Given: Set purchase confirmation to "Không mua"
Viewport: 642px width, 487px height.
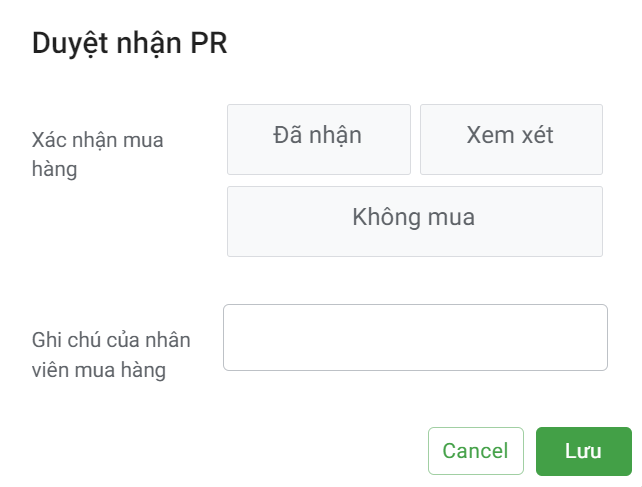Looking at the screenshot, I should pos(414,221).
